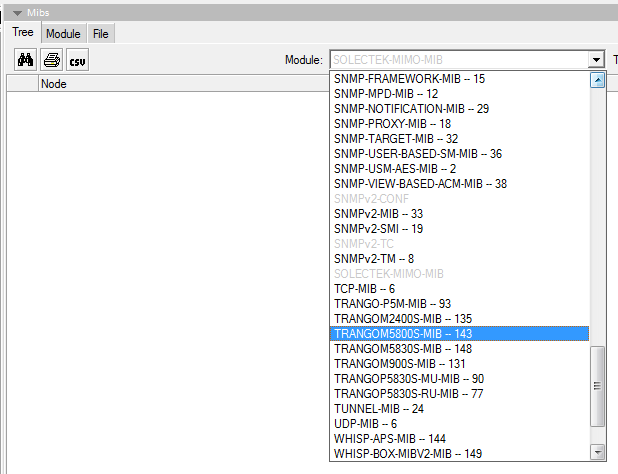The width and height of the screenshot is (618, 474).
Task: Select SNMP-VIEW-BASED-ACM-MIB -- 38
Action: click(460, 184)
